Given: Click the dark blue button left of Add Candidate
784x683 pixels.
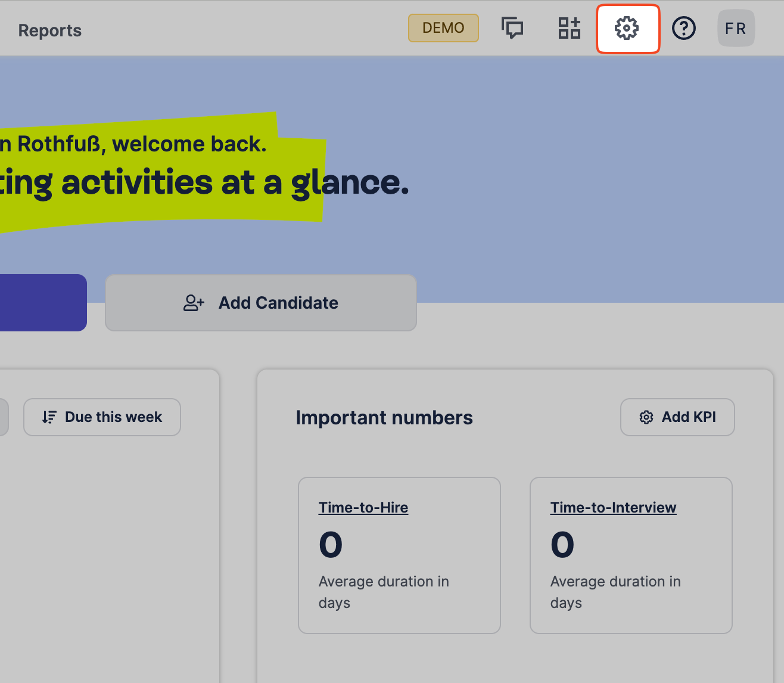Looking at the screenshot, I should (x=42, y=303).
